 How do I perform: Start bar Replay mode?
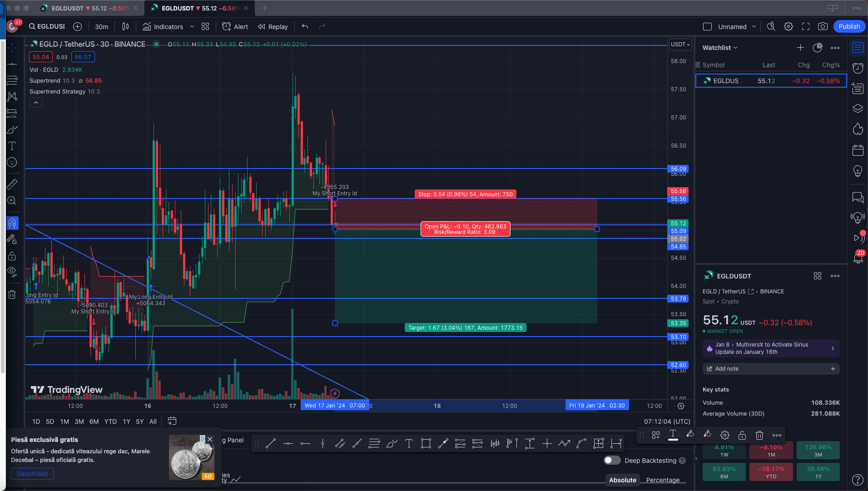(x=273, y=27)
